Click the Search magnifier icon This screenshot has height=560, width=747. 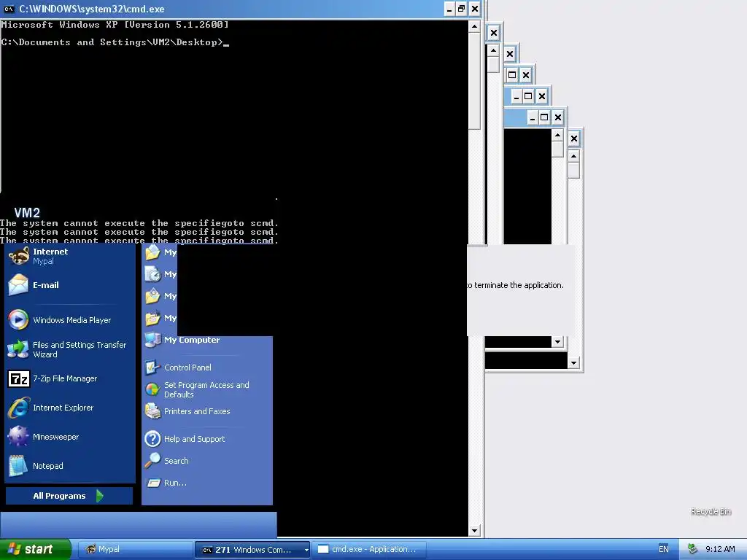[152, 461]
